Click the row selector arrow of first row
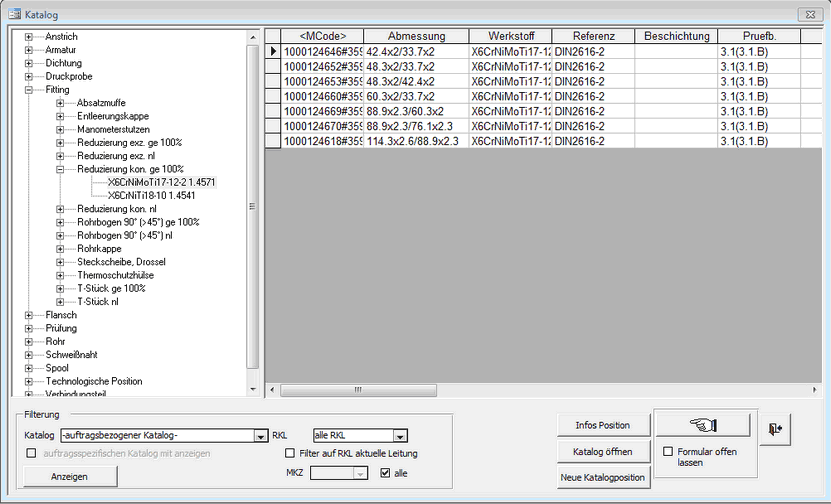Screen dimensions: 831x504 pos(273,51)
